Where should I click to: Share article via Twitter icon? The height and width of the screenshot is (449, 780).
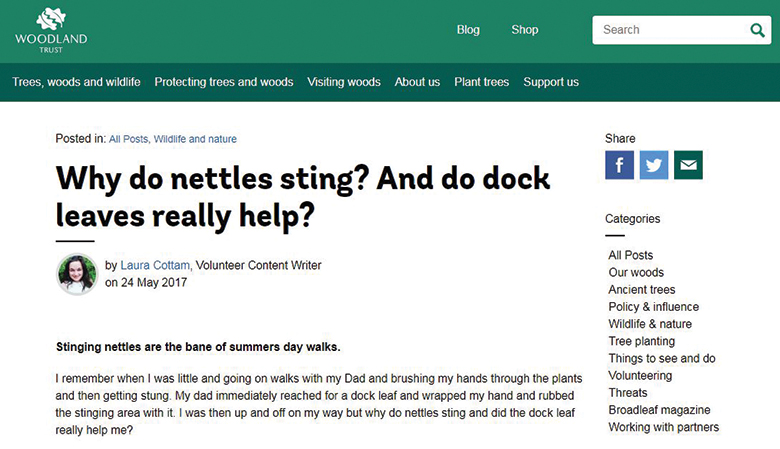tap(654, 165)
